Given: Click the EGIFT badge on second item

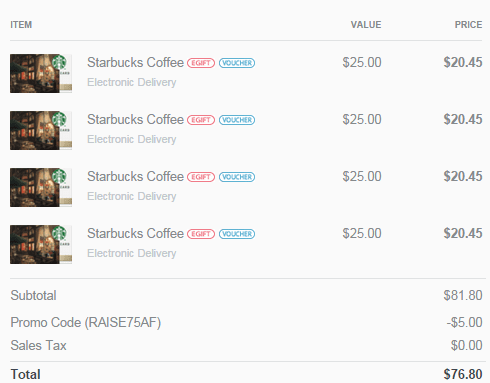Looking at the screenshot, I should coord(201,120).
